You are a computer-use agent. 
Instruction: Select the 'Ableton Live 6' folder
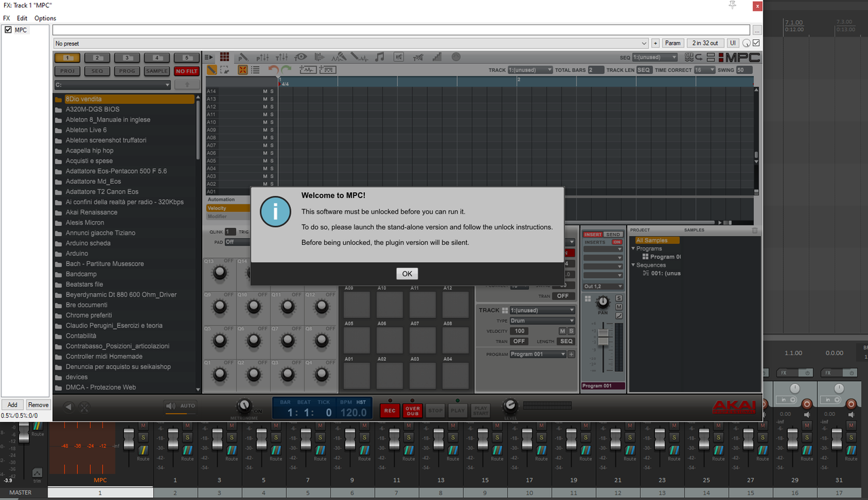tap(86, 130)
